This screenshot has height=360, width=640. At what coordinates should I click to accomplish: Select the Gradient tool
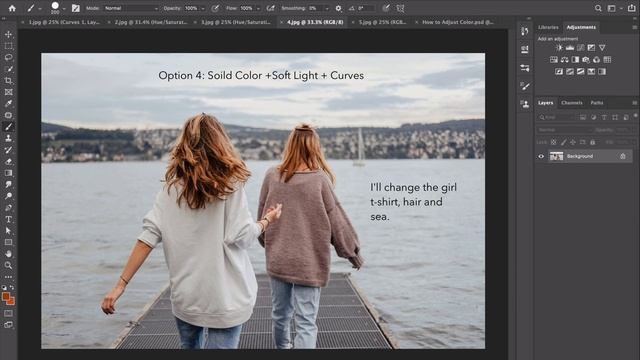pyautogui.click(x=8, y=173)
